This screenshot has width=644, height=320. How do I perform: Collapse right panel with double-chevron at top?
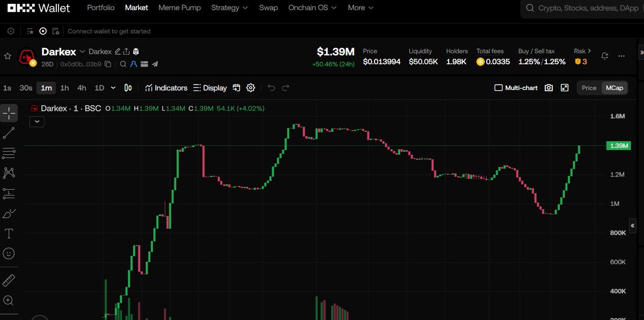click(x=641, y=53)
